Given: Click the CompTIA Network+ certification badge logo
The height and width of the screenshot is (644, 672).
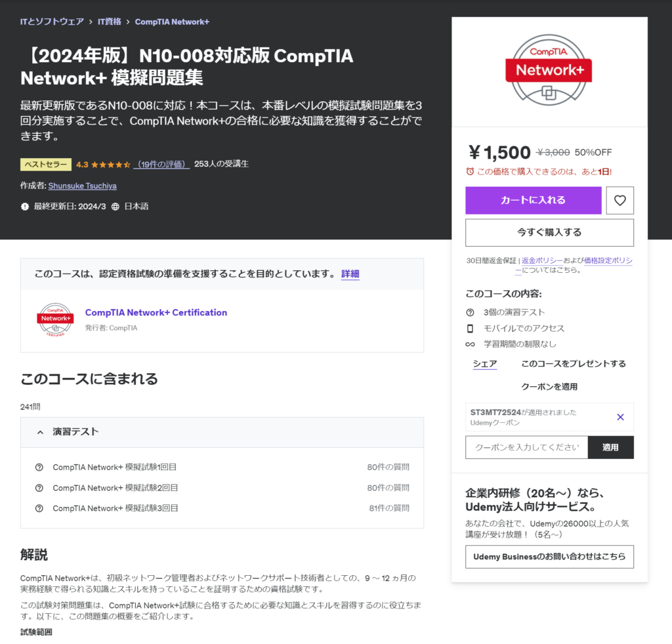Looking at the screenshot, I should (55, 319).
